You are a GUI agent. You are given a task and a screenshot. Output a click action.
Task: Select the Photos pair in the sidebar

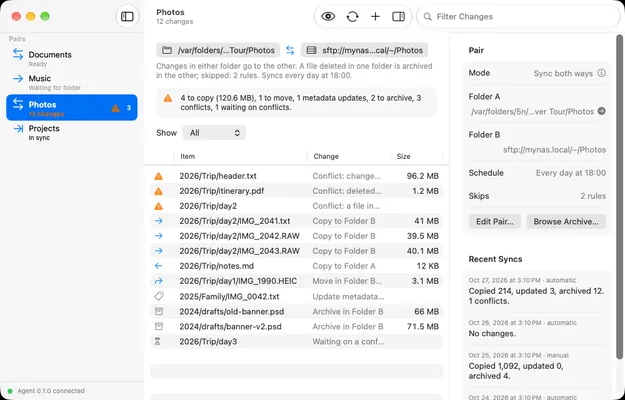click(72, 108)
